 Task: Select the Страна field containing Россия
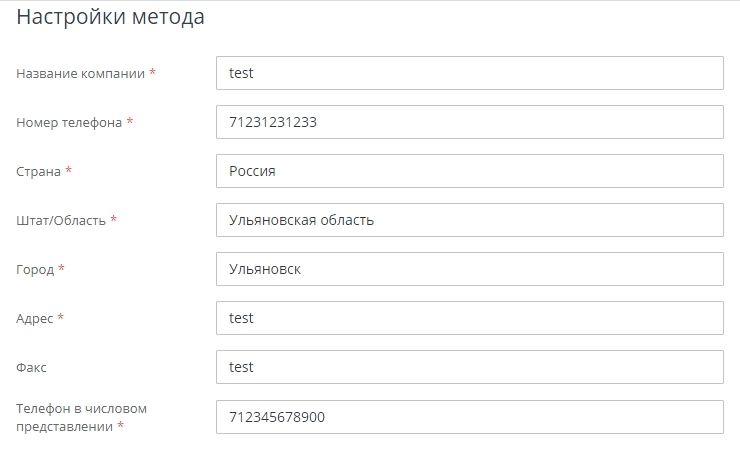pyautogui.click(x=469, y=171)
